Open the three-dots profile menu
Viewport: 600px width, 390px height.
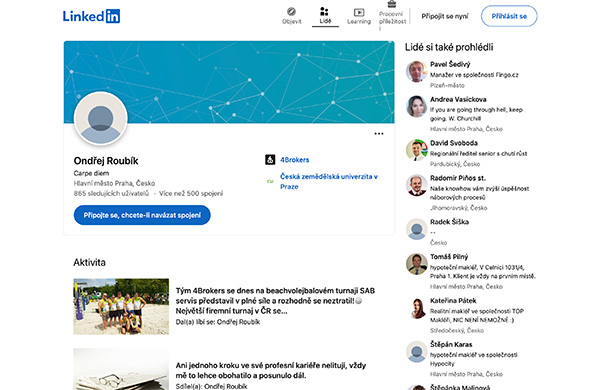[379, 134]
